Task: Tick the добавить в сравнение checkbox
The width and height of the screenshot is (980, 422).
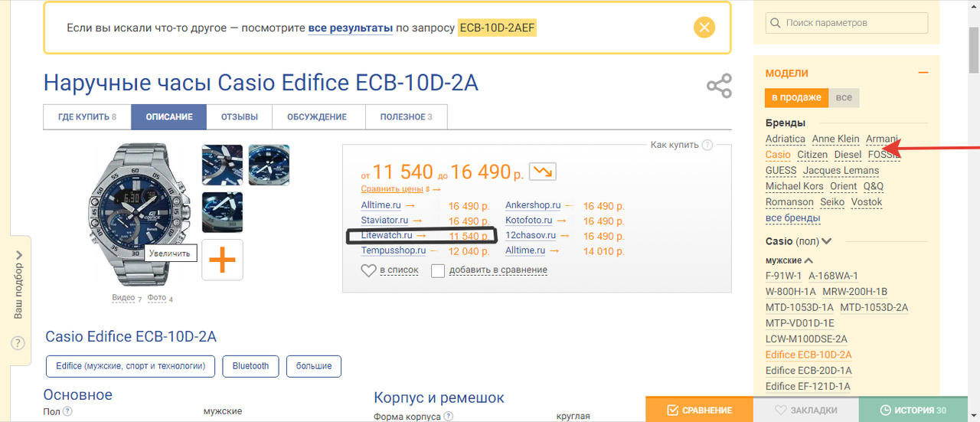Action: tap(437, 270)
